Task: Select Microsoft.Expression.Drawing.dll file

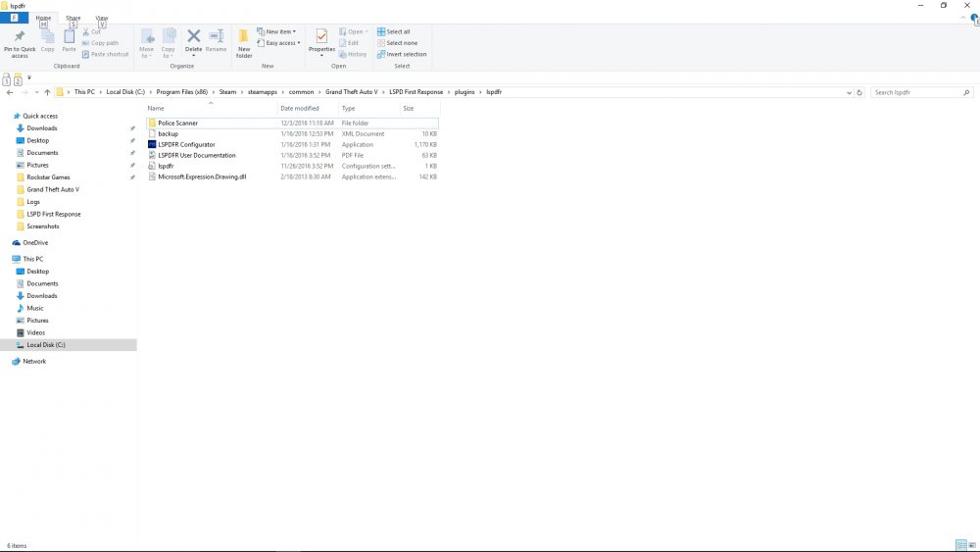Action: (292, 176)
